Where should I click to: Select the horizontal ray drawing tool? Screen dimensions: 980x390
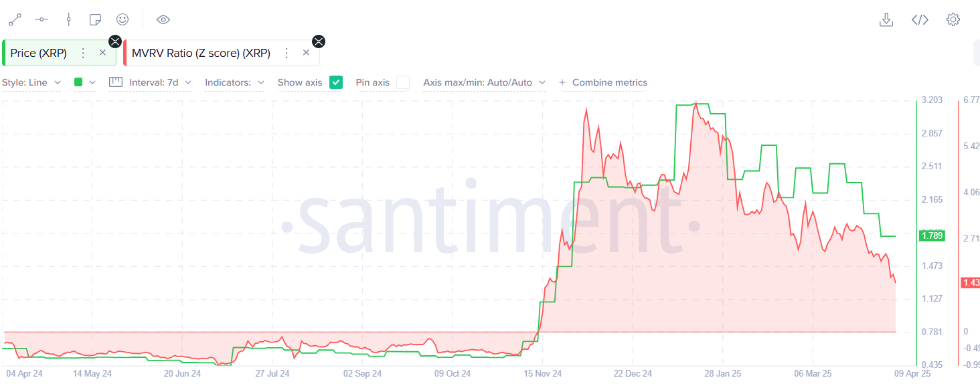pyautogui.click(x=41, y=19)
